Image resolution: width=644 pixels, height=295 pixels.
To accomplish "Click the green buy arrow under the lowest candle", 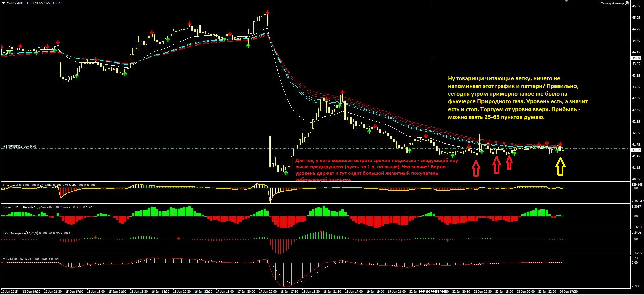I will coord(286,172).
